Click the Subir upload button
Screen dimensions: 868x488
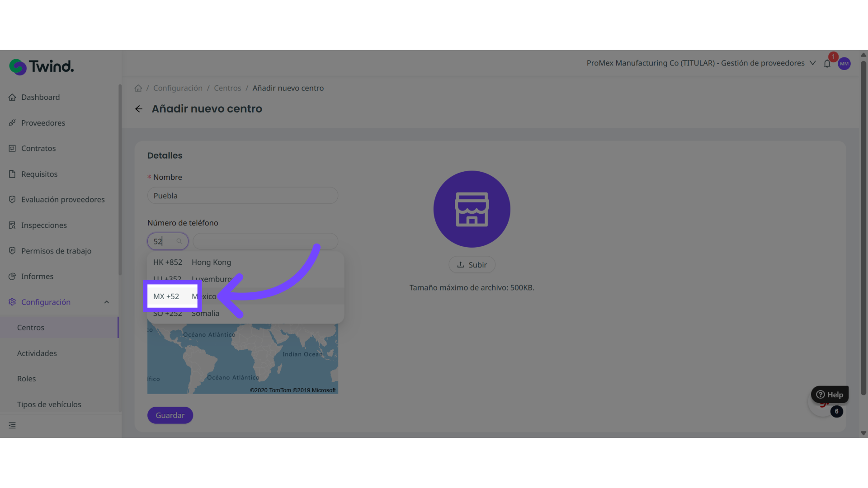[472, 265]
